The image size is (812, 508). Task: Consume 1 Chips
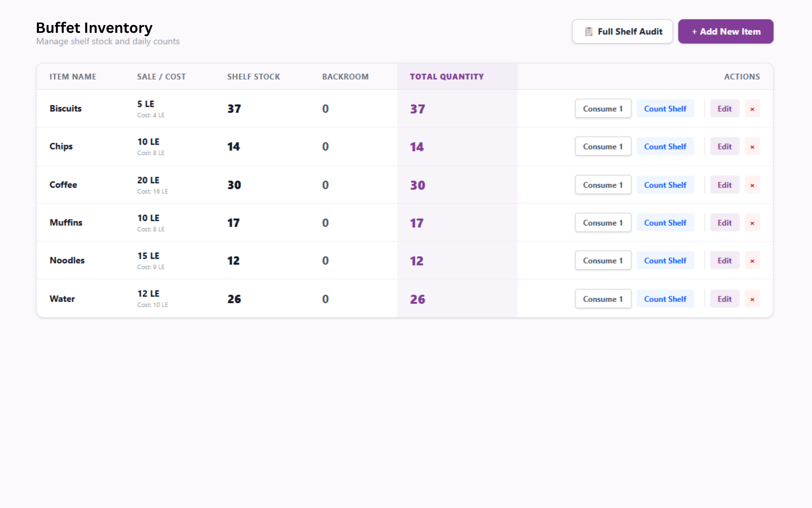[x=603, y=147]
